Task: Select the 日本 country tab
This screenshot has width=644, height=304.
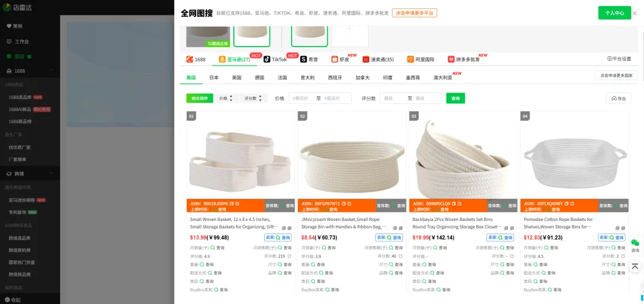Action: (214, 77)
